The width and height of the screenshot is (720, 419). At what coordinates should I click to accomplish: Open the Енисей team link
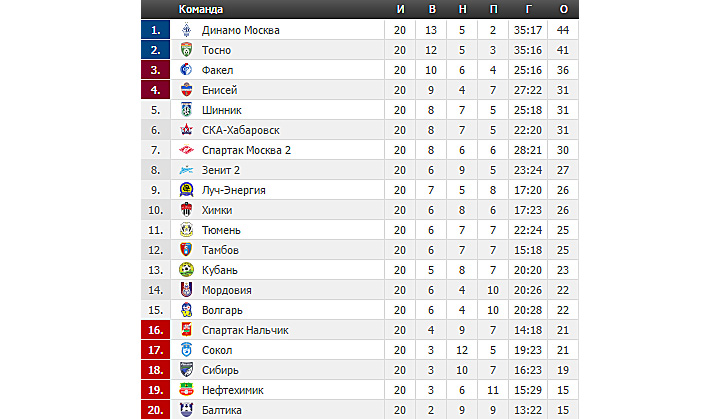[219, 90]
